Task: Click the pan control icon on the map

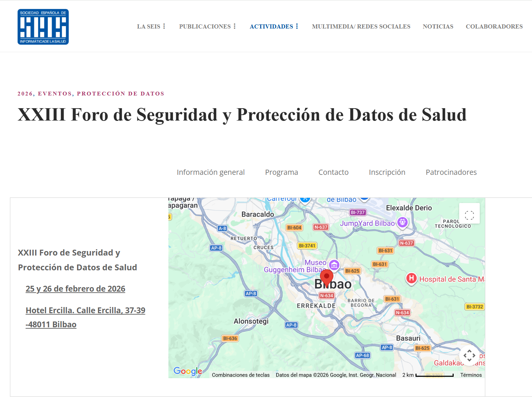Action: click(x=469, y=356)
